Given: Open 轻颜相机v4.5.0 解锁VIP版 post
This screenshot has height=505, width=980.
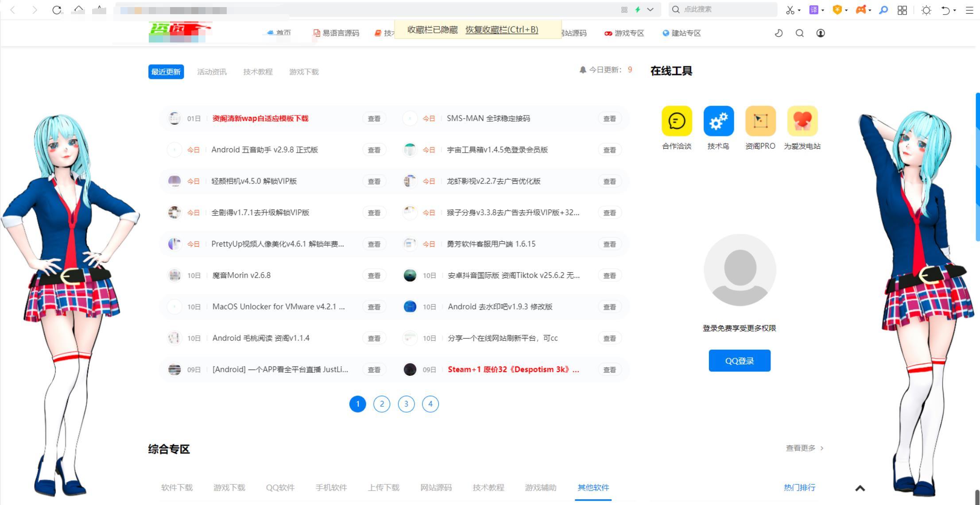Looking at the screenshot, I should point(254,181).
